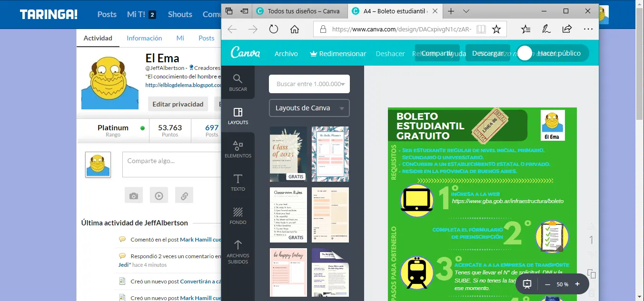Add this page to favorites star
Viewport: 644px width, 301px height.
(x=496, y=29)
